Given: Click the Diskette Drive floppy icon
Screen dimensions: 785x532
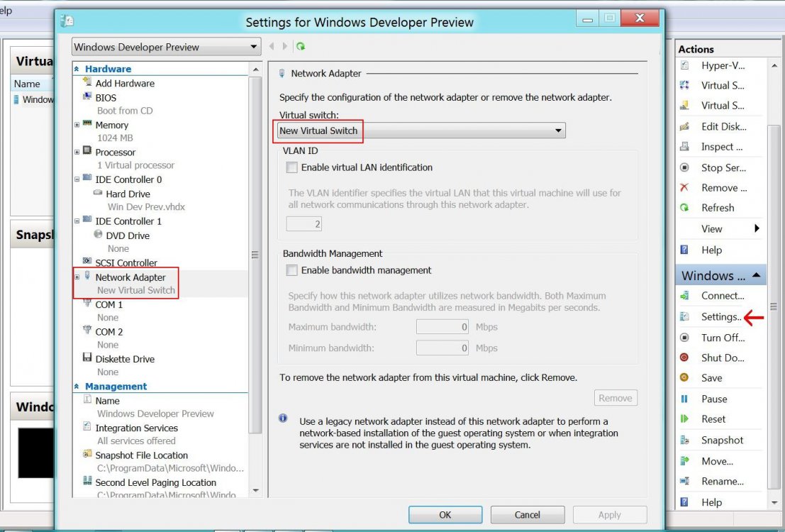Looking at the screenshot, I should tap(87, 358).
